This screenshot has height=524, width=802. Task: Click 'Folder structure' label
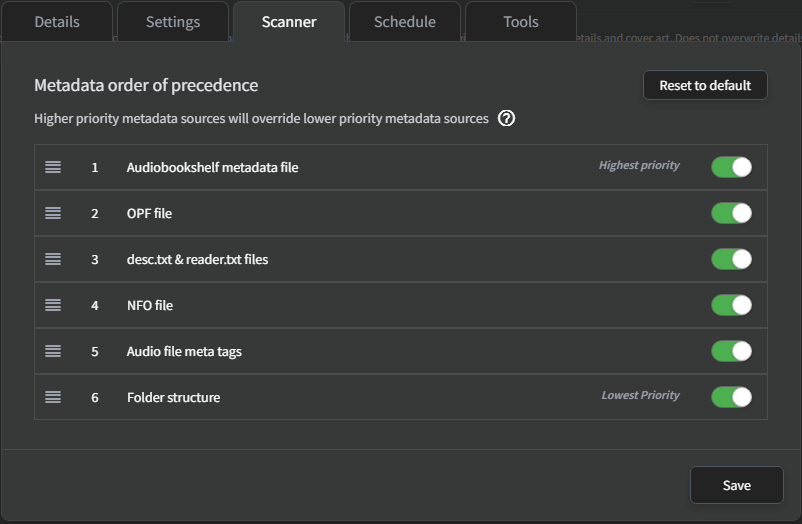point(173,398)
